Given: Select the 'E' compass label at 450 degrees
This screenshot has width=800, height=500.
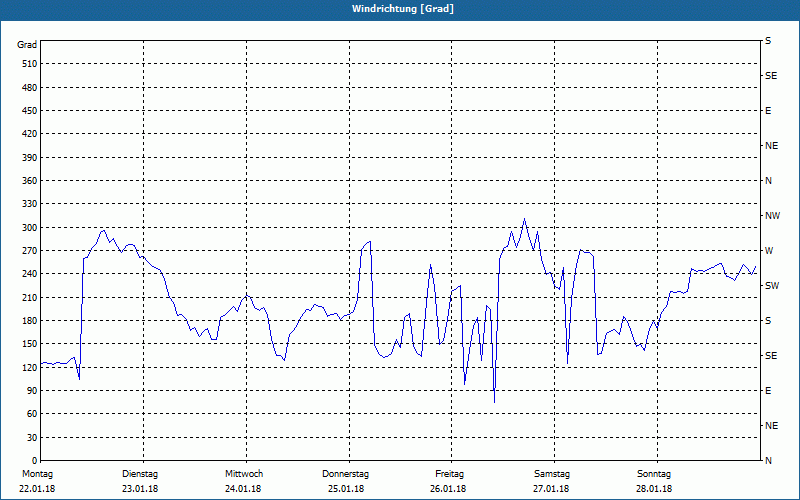Looking at the screenshot, I should pos(768,111).
